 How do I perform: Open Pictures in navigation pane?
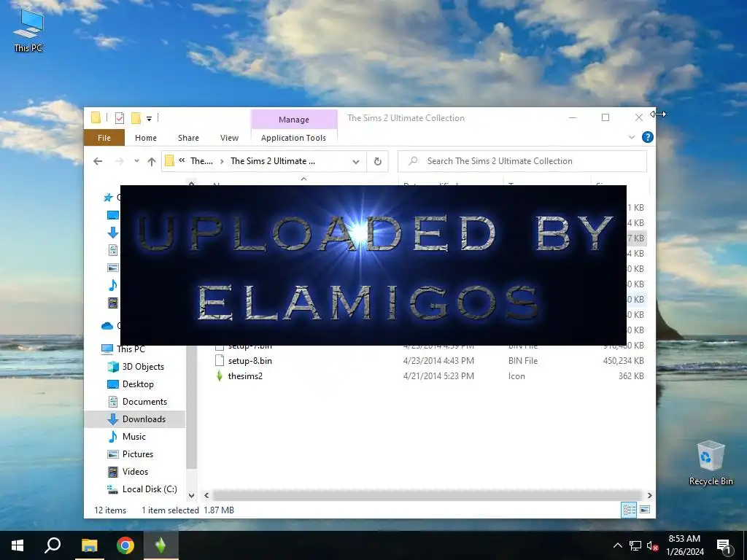pyautogui.click(x=138, y=454)
